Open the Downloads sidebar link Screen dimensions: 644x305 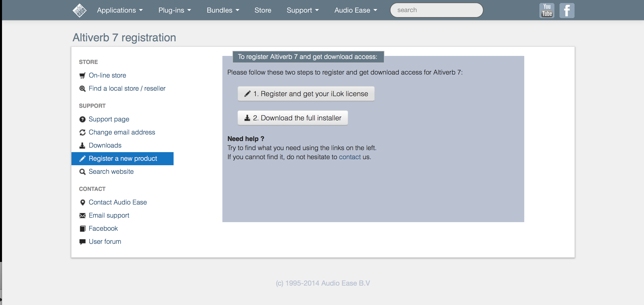105,145
